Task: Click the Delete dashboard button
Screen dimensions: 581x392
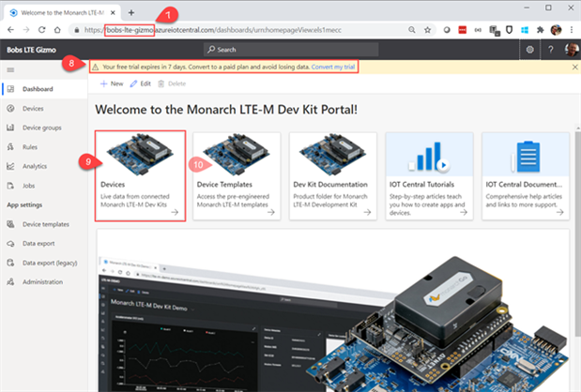Action: tap(172, 83)
